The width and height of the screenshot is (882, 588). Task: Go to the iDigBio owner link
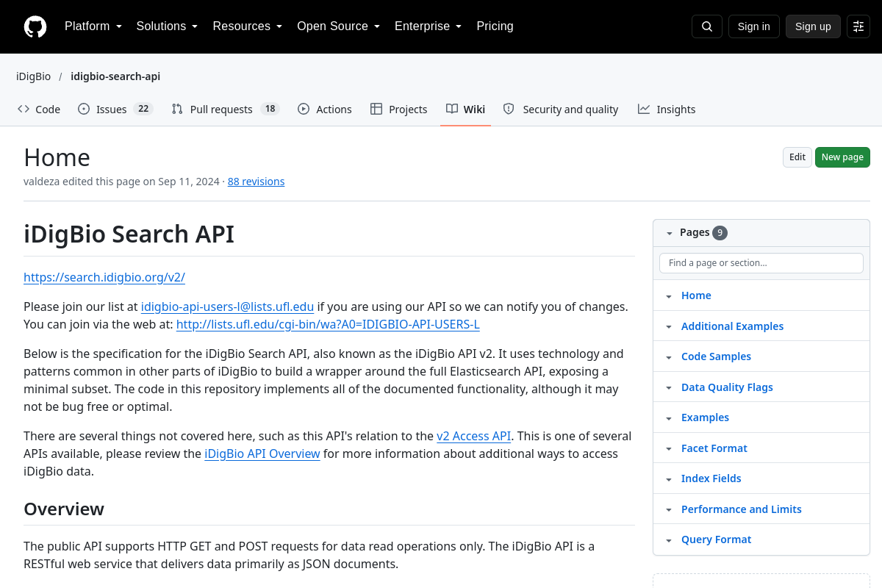click(x=34, y=76)
